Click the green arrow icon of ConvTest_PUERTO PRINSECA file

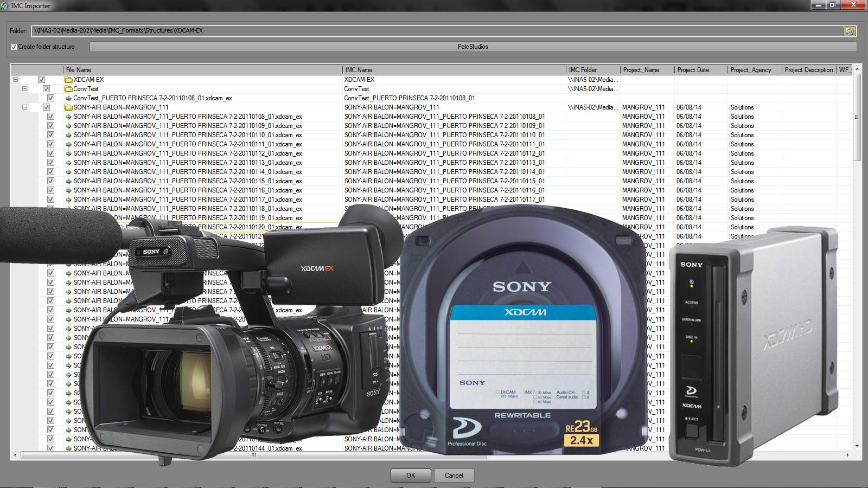pyautogui.click(x=68, y=98)
